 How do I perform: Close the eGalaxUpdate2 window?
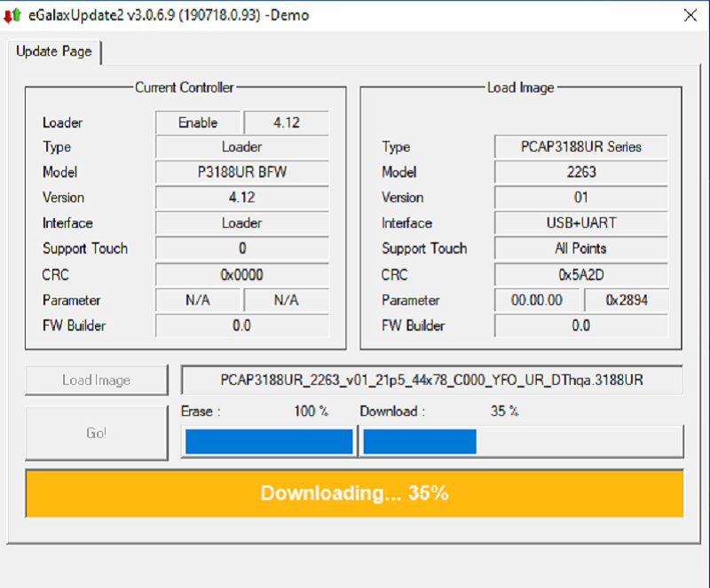(x=690, y=15)
